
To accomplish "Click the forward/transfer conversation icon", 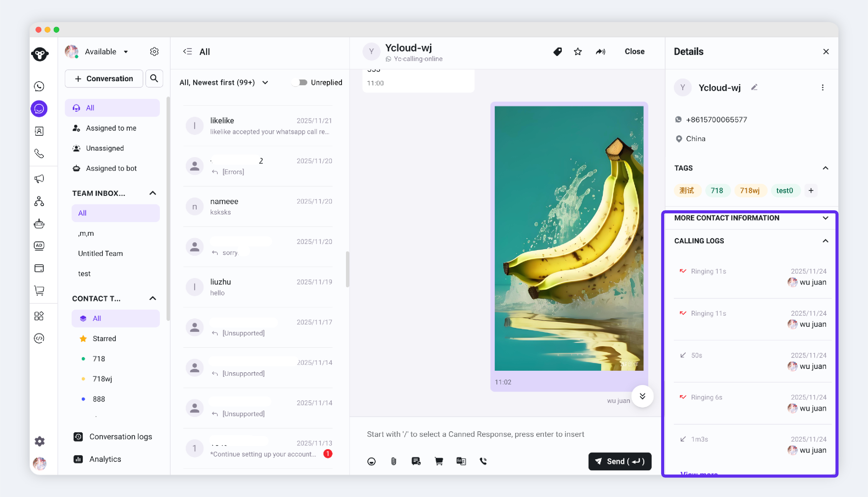I will [x=600, y=52].
